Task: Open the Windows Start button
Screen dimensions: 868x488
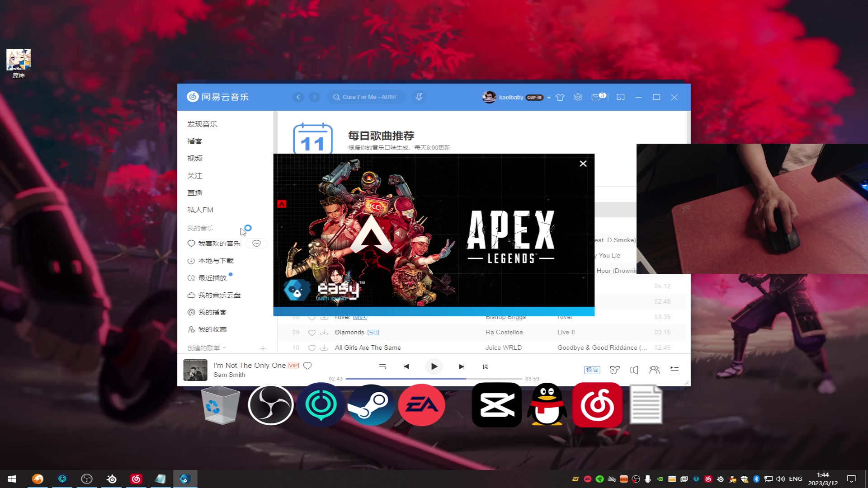Action: [x=12, y=479]
